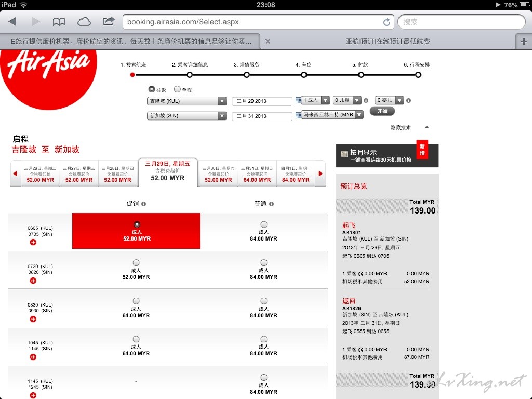Open the bookmarks book icon
Viewport: 532px width, 399px height.
click(x=59, y=22)
